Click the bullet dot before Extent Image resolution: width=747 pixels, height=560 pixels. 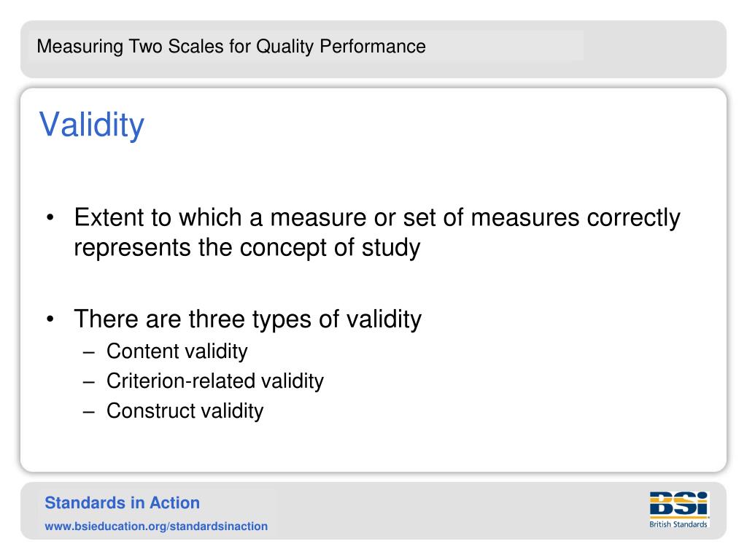click(x=50, y=218)
